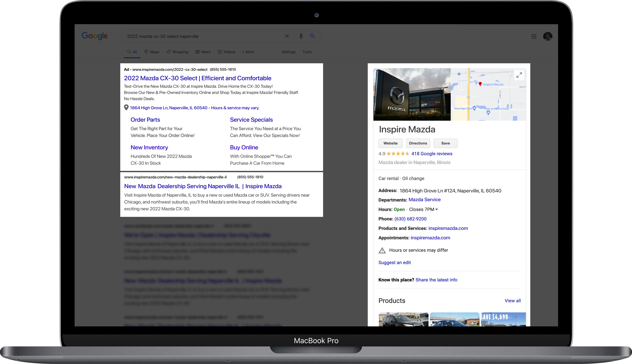Viewport: 632px width, 364px height.
Task: Click Suggest an edit
Action: 394,262
